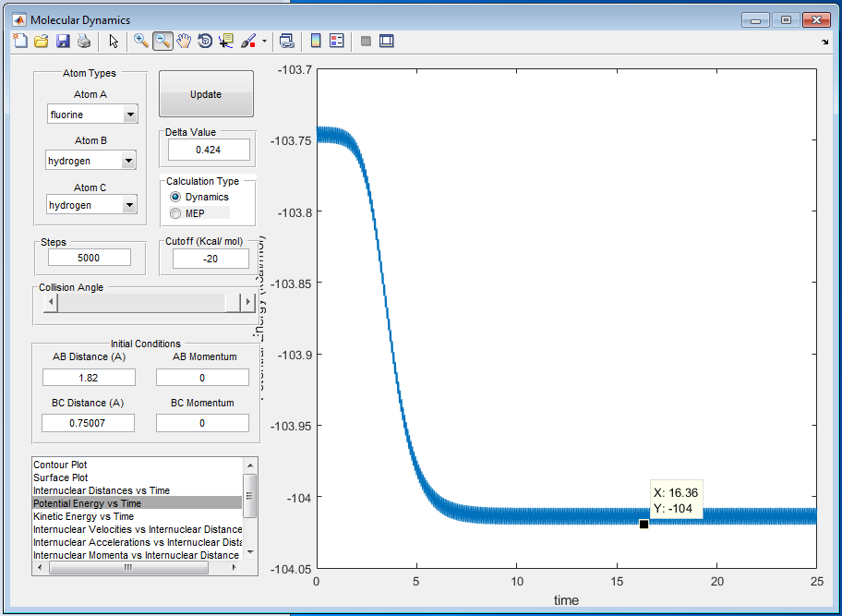Print the figure with the printer icon
Image resolution: width=842 pixels, height=616 pixels.
coord(84,41)
